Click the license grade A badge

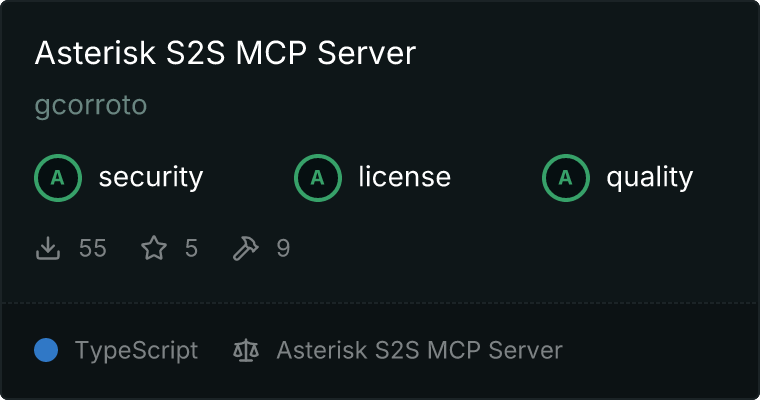tap(317, 178)
